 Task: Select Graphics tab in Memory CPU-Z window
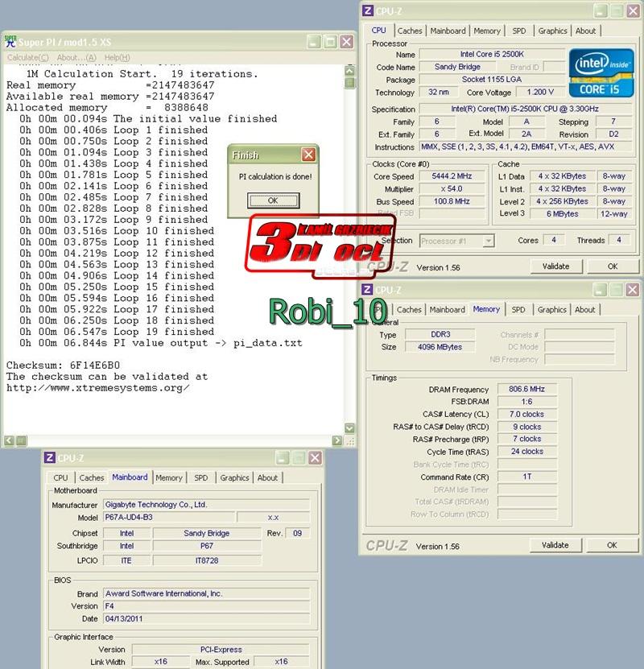pyautogui.click(x=551, y=309)
